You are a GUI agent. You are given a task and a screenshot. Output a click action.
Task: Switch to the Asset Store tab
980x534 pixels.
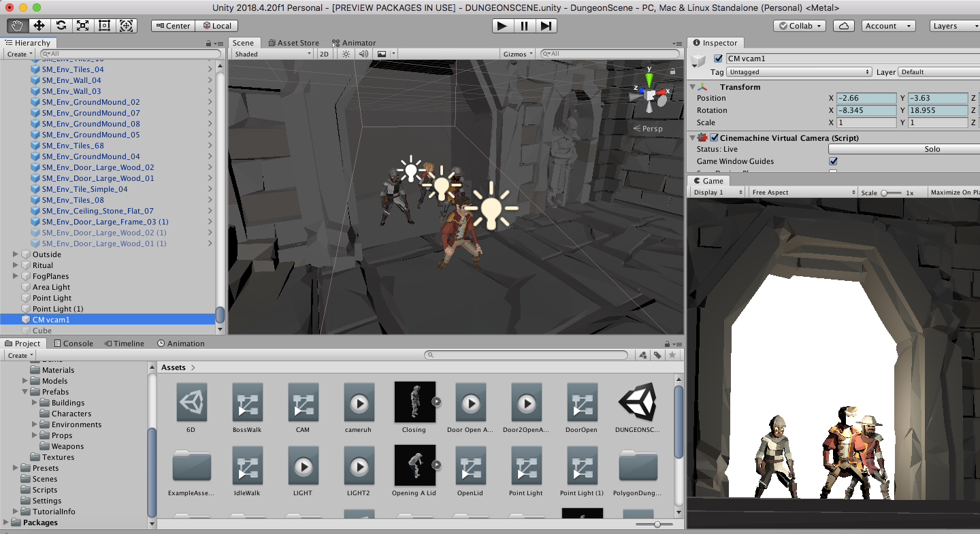click(293, 43)
